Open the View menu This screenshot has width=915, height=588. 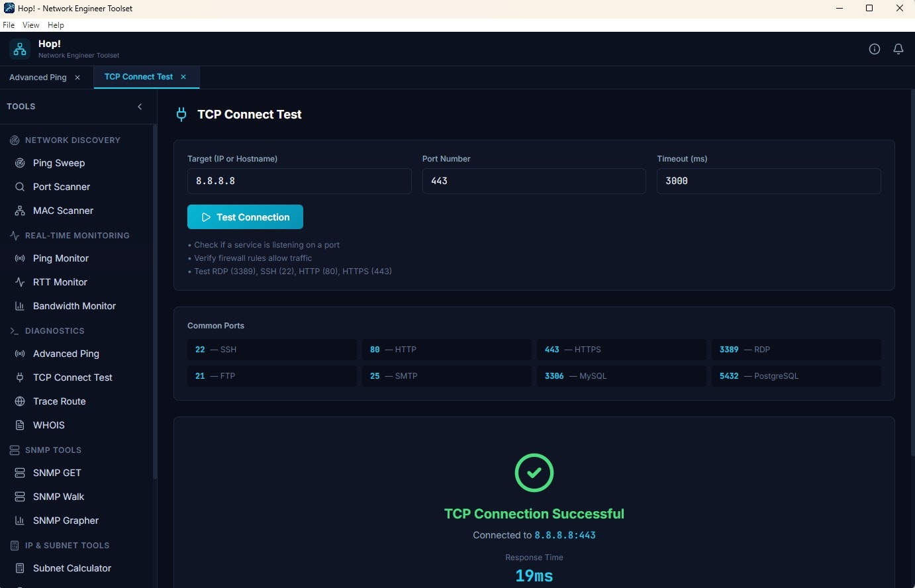(30, 24)
